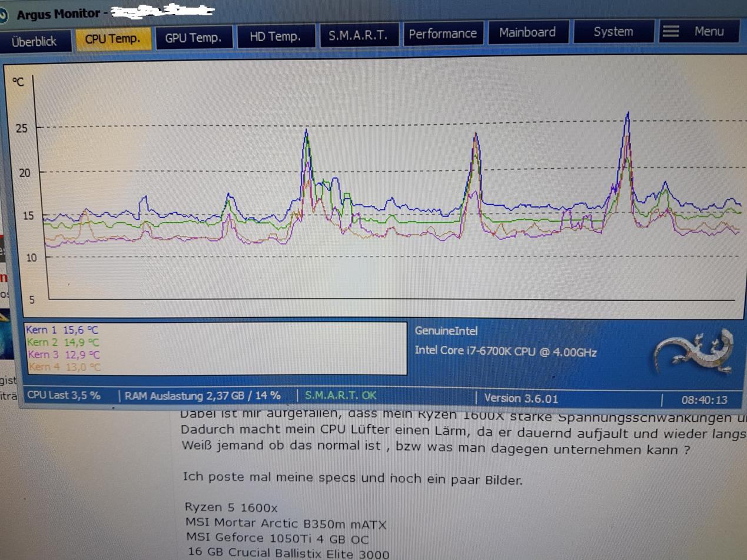Open the Performance tab
The height and width of the screenshot is (560, 747).
(x=443, y=34)
